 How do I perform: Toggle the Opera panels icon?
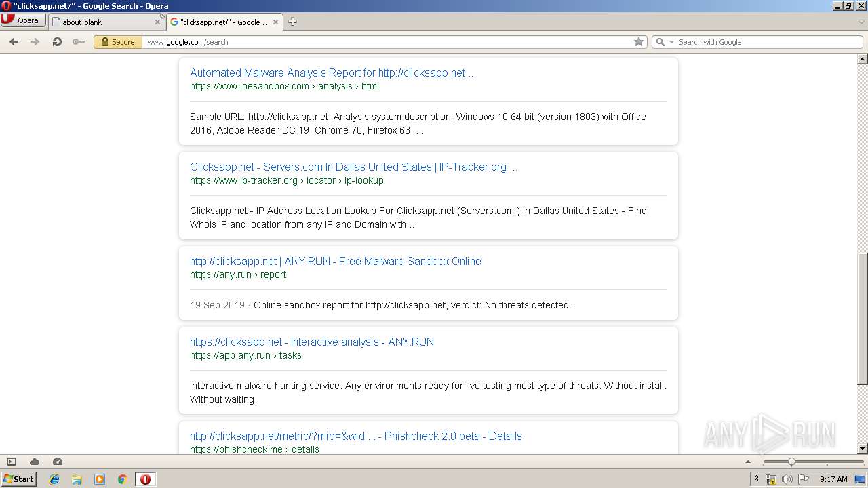[x=12, y=462]
